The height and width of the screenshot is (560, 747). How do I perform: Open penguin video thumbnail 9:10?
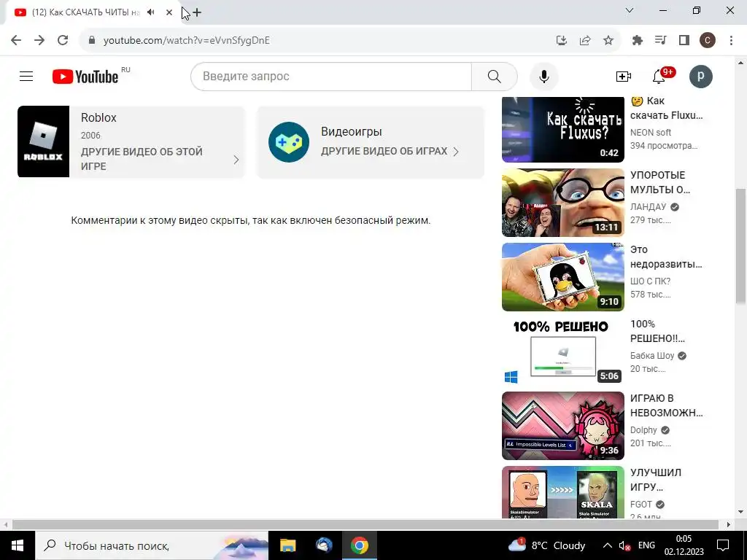[562, 276]
